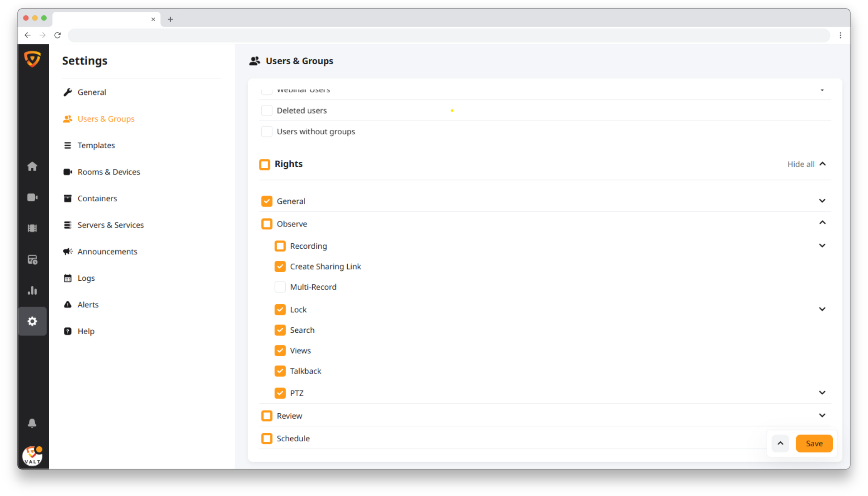This screenshot has width=868, height=496.
Task: Uncheck the Create Sharing Link checkbox
Action: pyautogui.click(x=280, y=267)
